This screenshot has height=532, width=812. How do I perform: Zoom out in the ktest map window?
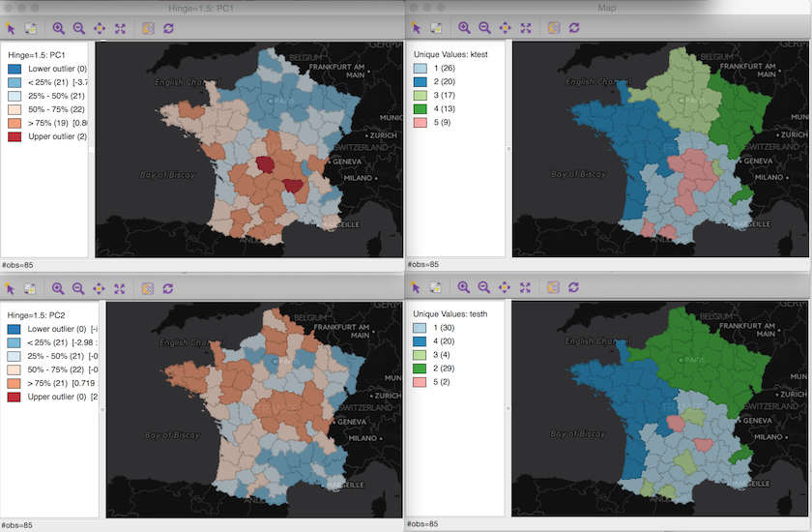(484, 28)
